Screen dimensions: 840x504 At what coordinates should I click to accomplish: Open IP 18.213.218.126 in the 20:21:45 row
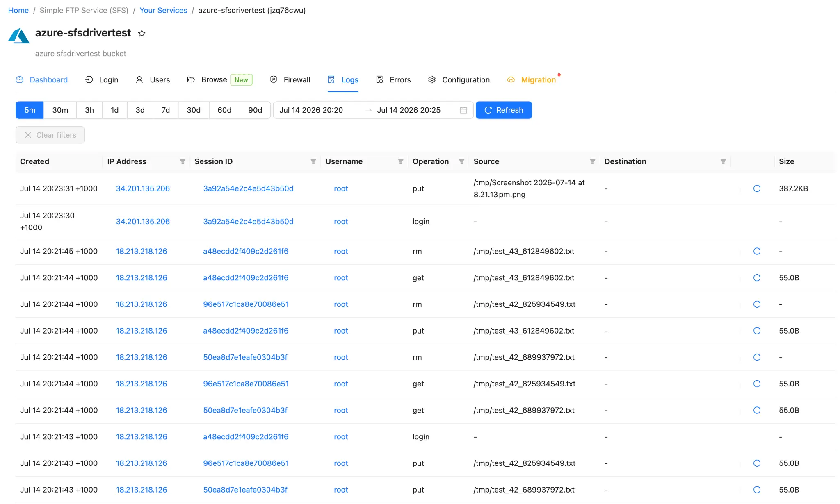point(142,251)
